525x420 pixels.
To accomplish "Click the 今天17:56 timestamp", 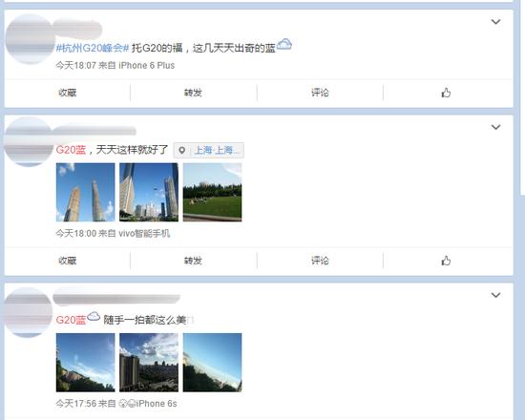I will point(76,403).
